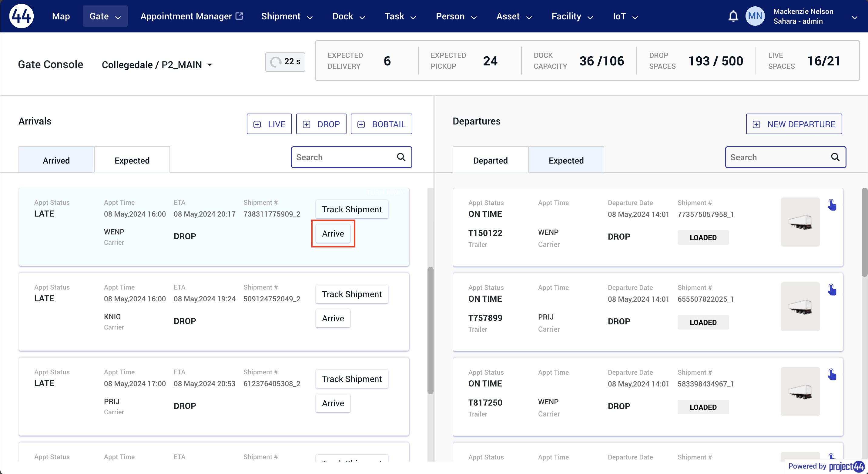Click trailer number T817250

point(485,403)
